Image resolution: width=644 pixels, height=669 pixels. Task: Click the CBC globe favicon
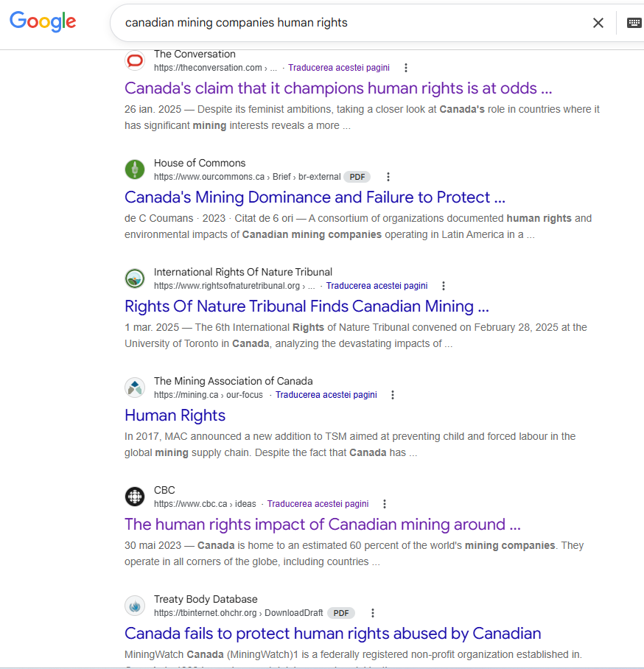(x=135, y=497)
